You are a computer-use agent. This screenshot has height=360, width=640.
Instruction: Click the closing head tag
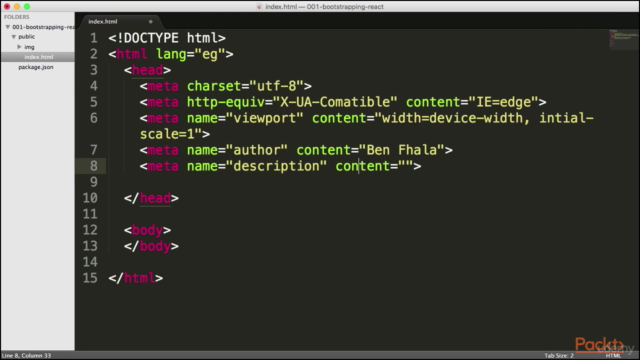tap(151, 198)
